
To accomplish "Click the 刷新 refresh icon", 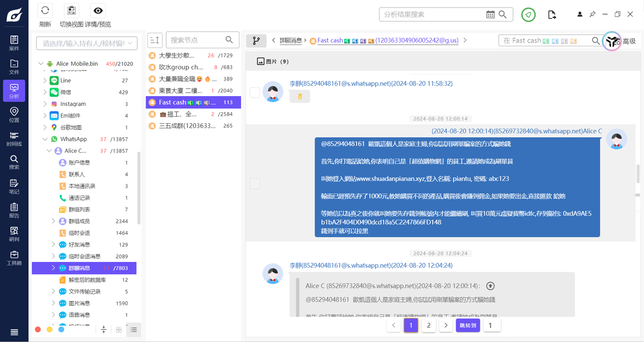I will tap(45, 11).
